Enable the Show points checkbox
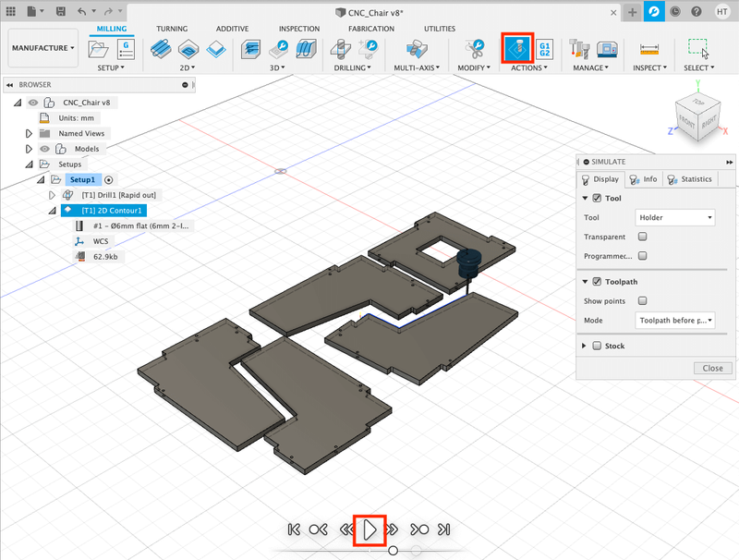The image size is (739, 560). 642,300
